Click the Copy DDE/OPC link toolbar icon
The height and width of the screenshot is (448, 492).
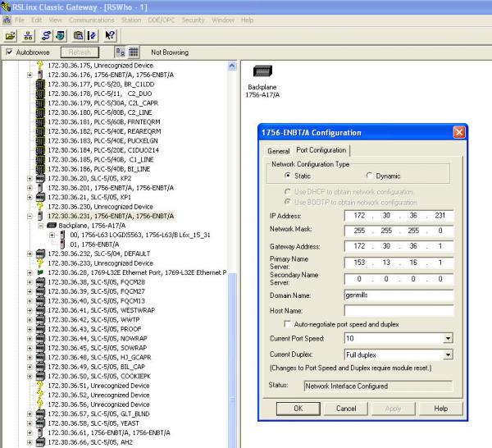78,36
